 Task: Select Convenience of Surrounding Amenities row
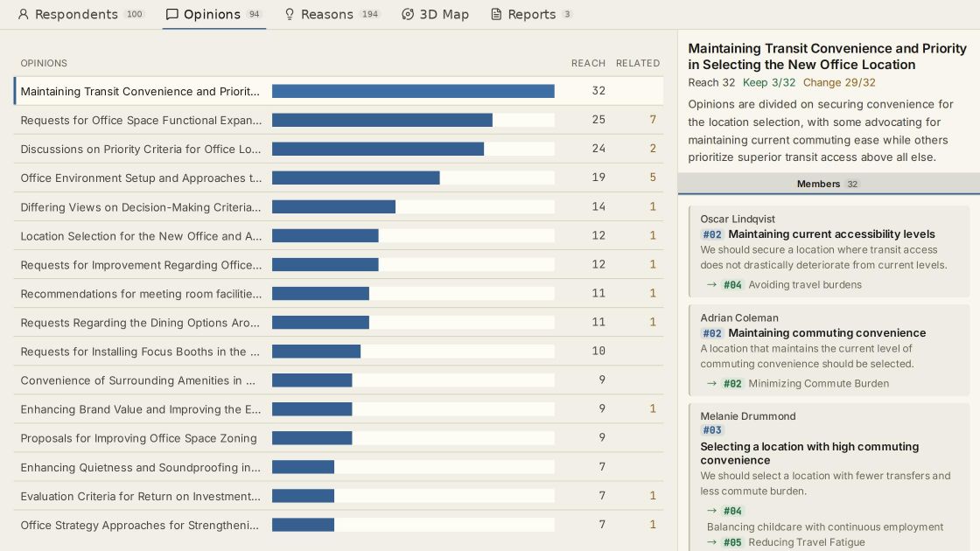click(x=339, y=380)
